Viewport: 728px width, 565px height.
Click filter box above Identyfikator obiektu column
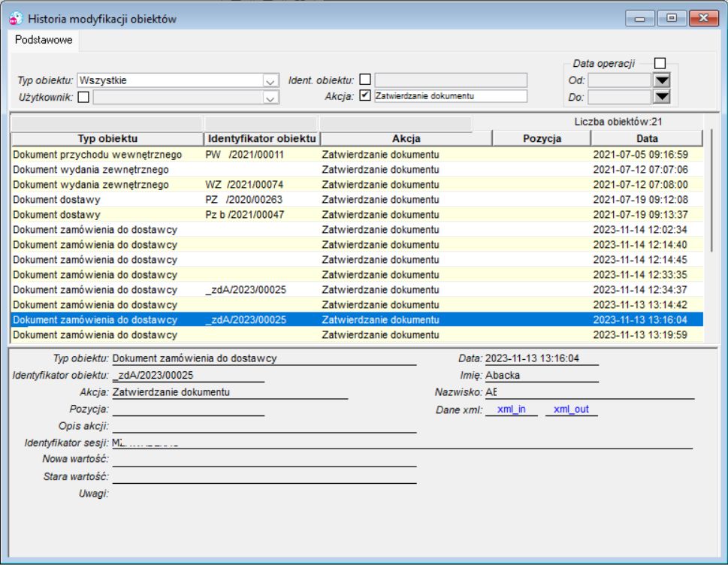(x=261, y=123)
